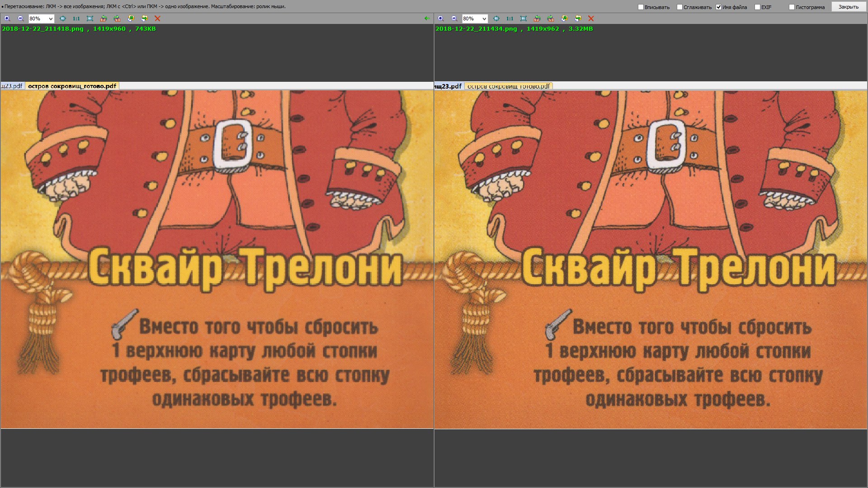
Task: Click left panel copy-to-folder icon
Action: [x=131, y=19]
